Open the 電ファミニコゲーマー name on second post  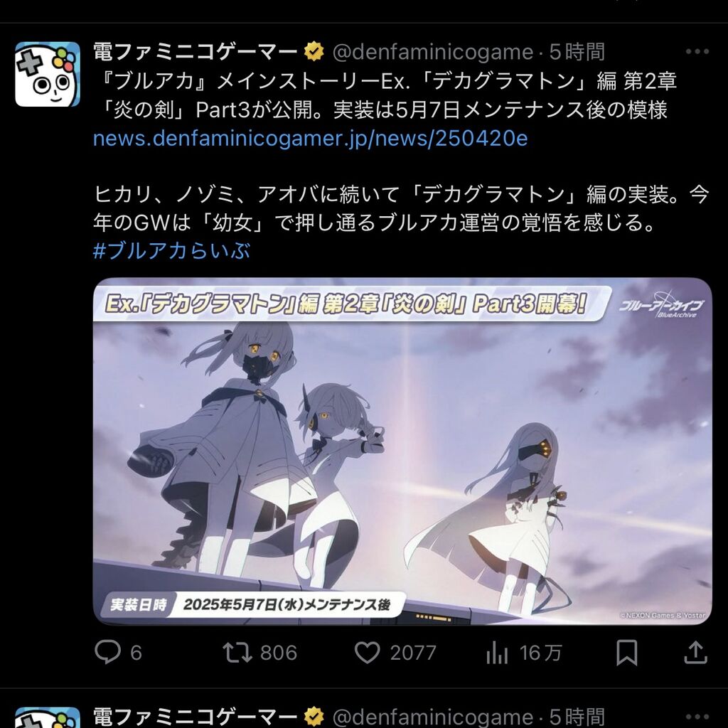click(195, 717)
